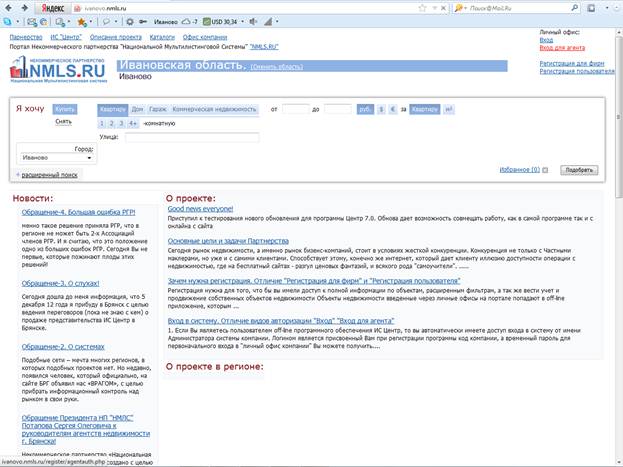Click the Подобрать button
Image resolution: width=623 pixels, height=467 pixels.
tap(579, 170)
